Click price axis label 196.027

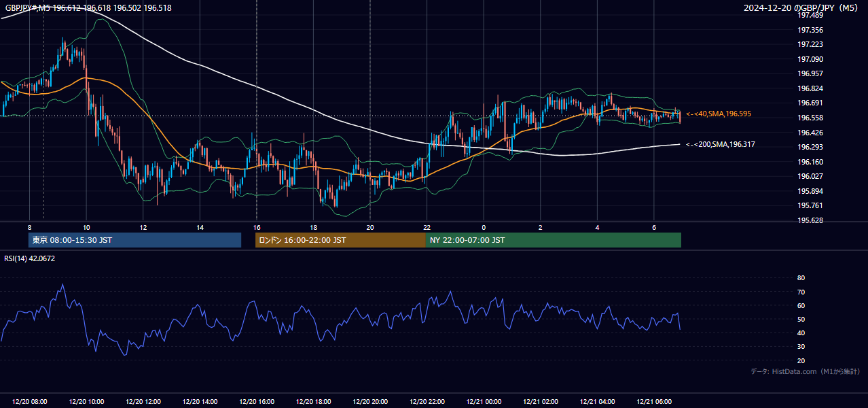[x=810, y=176]
